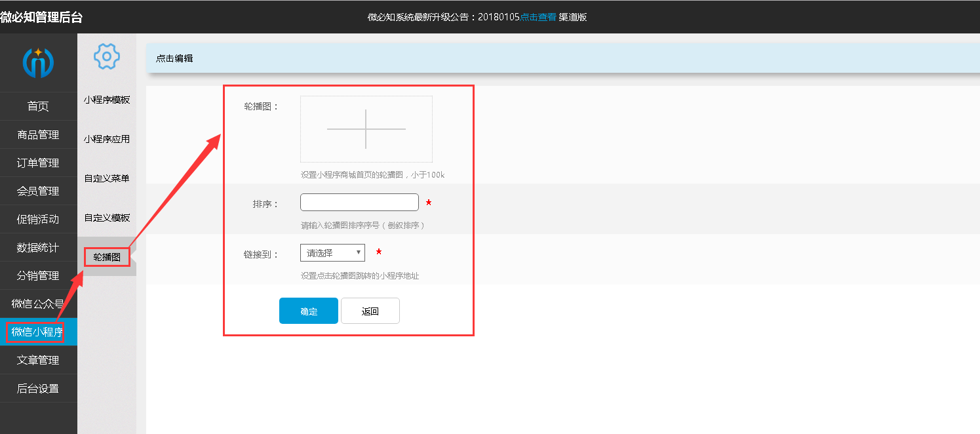This screenshot has width=980, height=434.
Task: Click inside the 排序 input field
Action: (359, 202)
